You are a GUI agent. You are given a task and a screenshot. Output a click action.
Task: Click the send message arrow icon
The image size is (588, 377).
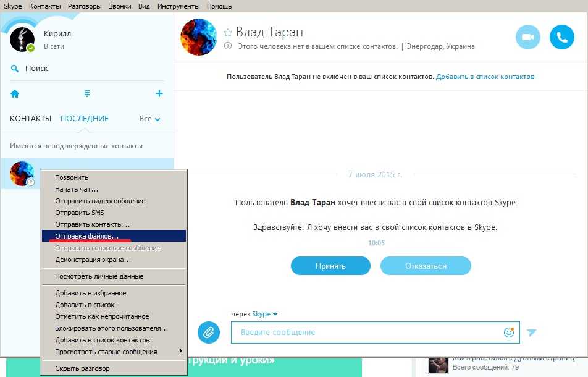(x=532, y=333)
